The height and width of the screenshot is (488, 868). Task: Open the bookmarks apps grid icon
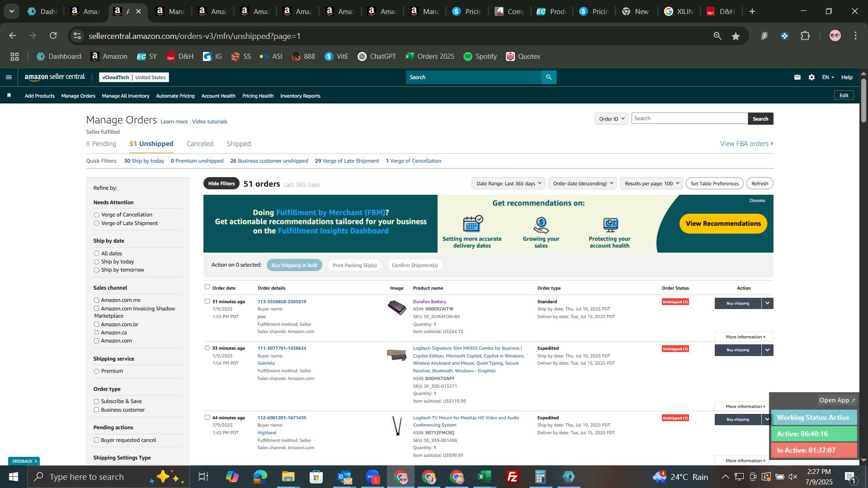pos(15,56)
